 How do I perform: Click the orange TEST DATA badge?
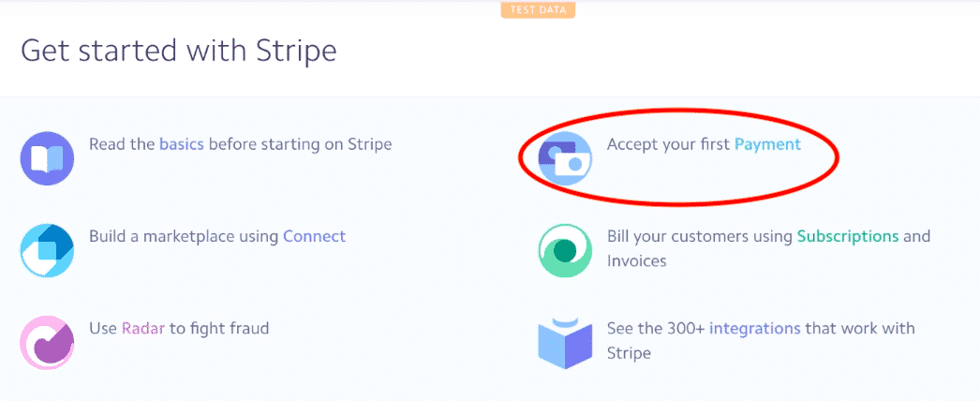tap(538, 10)
